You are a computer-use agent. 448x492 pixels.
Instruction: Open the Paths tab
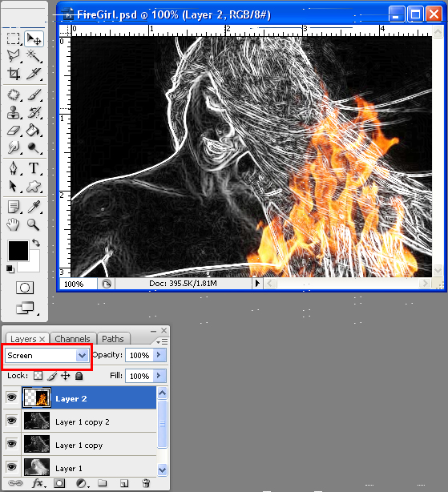(x=113, y=339)
